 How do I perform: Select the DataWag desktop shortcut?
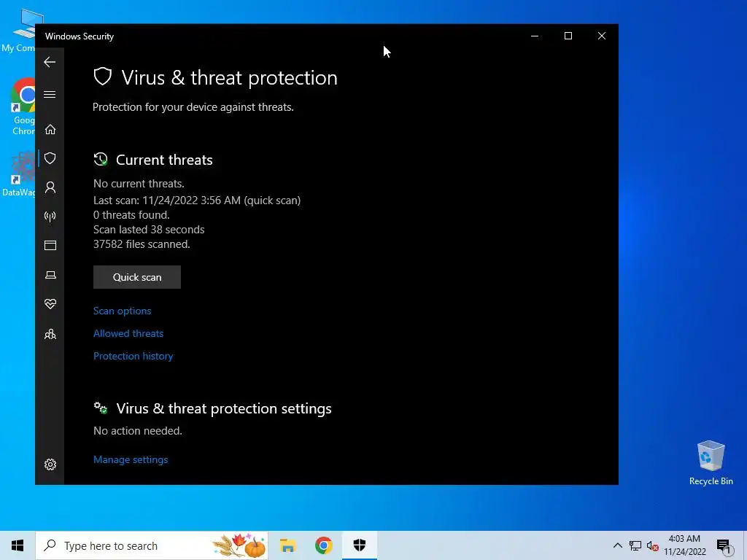point(18,174)
